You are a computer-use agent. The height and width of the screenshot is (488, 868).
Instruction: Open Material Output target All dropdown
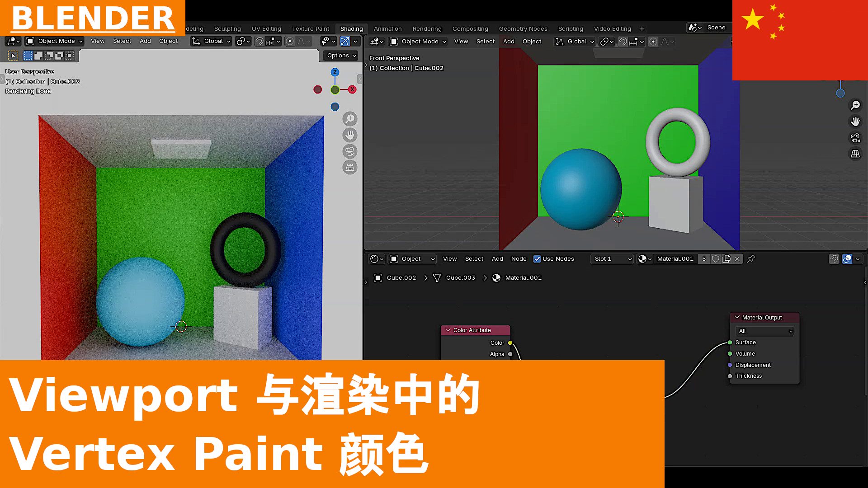point(764,331)
